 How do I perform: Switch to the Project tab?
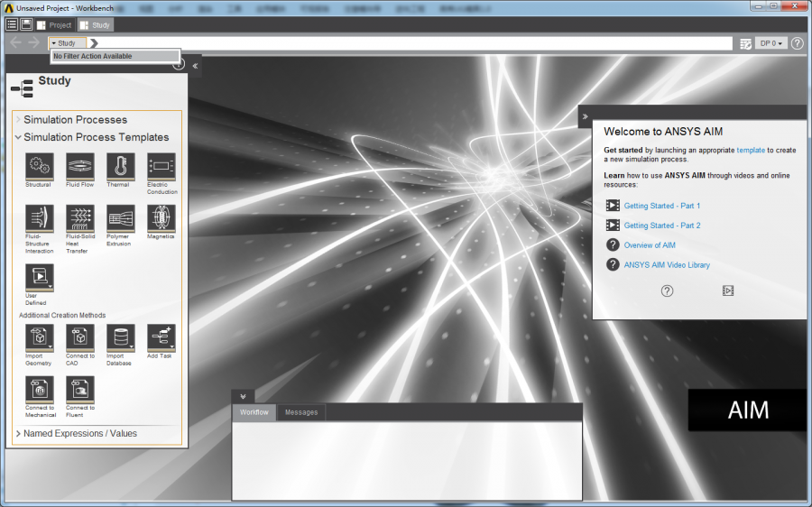point(54,25)
